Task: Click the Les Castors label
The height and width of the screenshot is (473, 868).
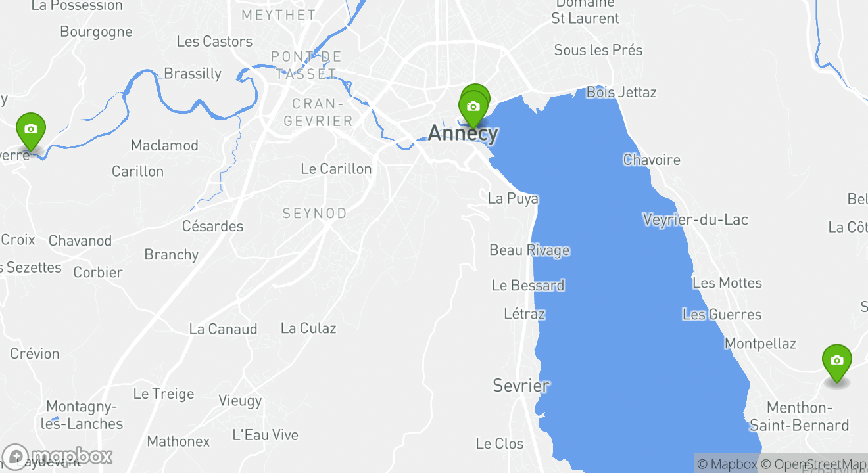Action: point(214,41)
